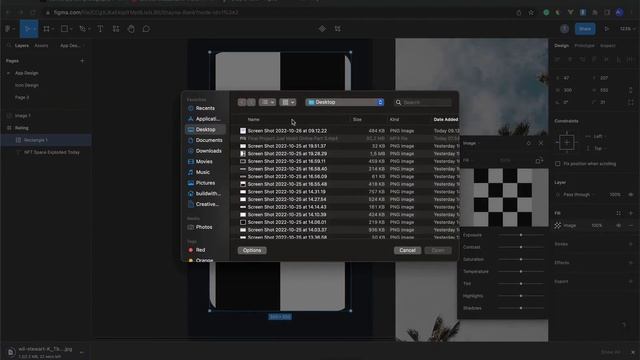Select Recents in dialog sidebar
The image size is (640, 360).
click(x=205, y=108)
